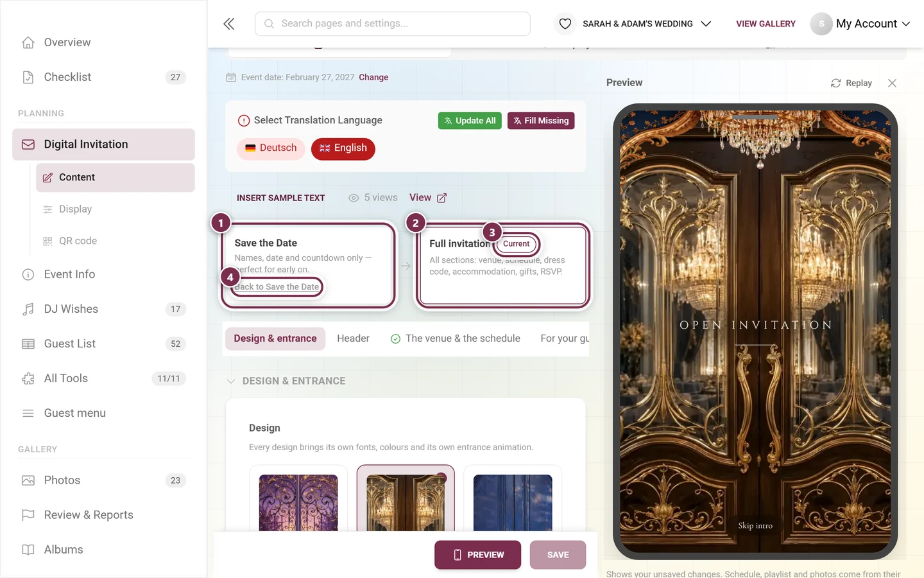Select English translation language
The image size is (924, 578).
343,148
